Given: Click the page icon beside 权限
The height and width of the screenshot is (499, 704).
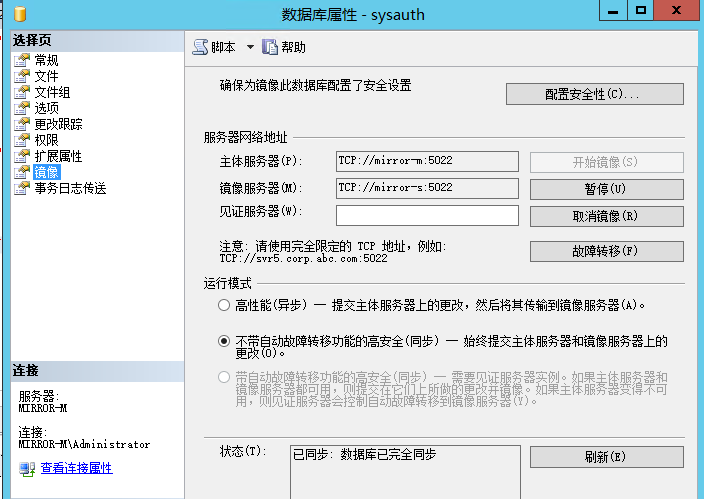Looking at the screenshot, I should point(22,140).
